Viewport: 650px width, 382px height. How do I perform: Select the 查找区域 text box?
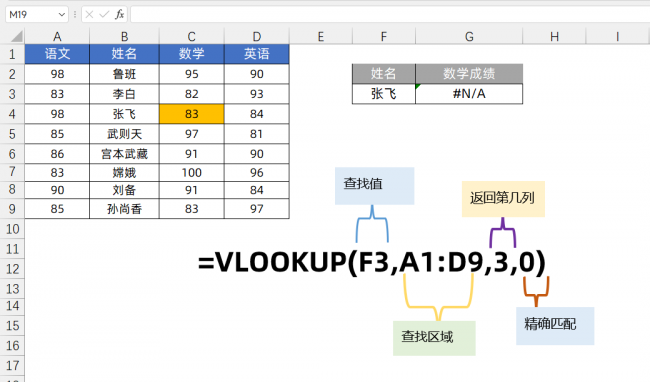pos(434,338)
